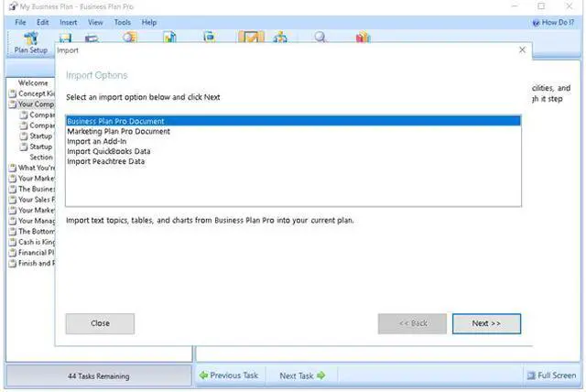This screenshot has height=392, width=586.
Task: Click the Next >> button
Action: (x=486, y=323)
